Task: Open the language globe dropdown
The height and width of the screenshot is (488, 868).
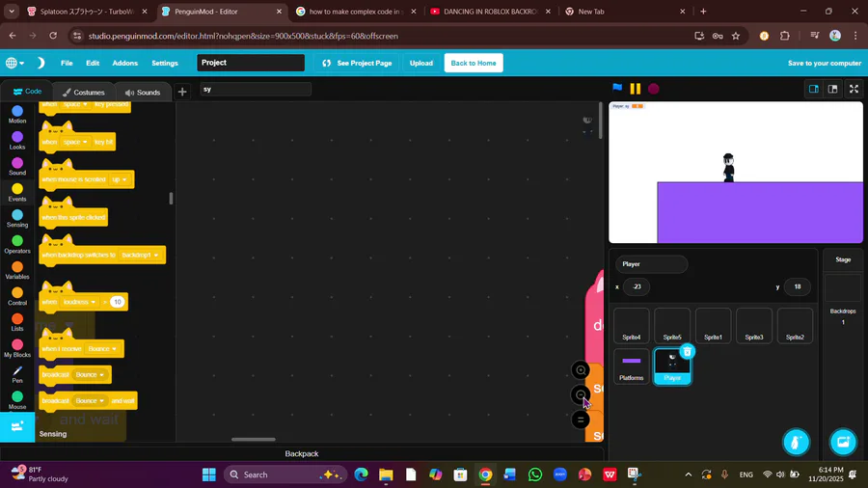Action: [x=14, y=63]
